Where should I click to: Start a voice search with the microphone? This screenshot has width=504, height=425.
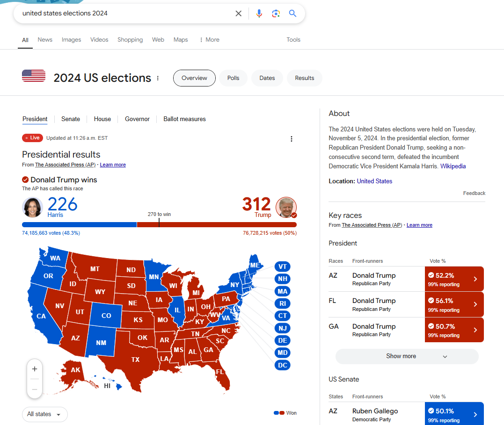click(x=259, y=14)
